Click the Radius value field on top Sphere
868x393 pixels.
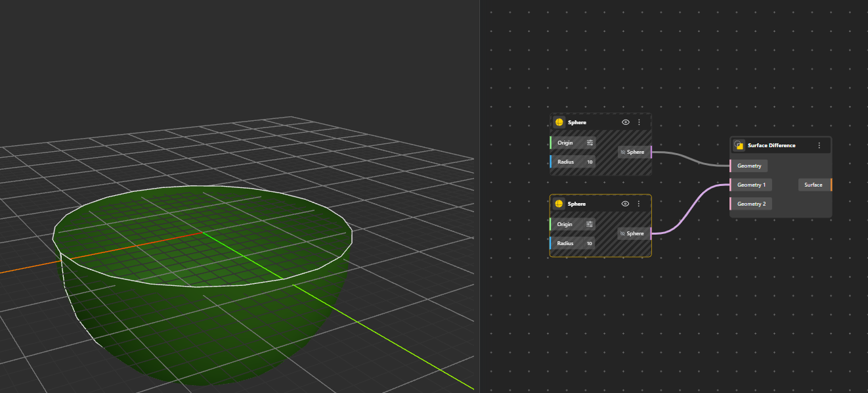(x=589, y=162)
